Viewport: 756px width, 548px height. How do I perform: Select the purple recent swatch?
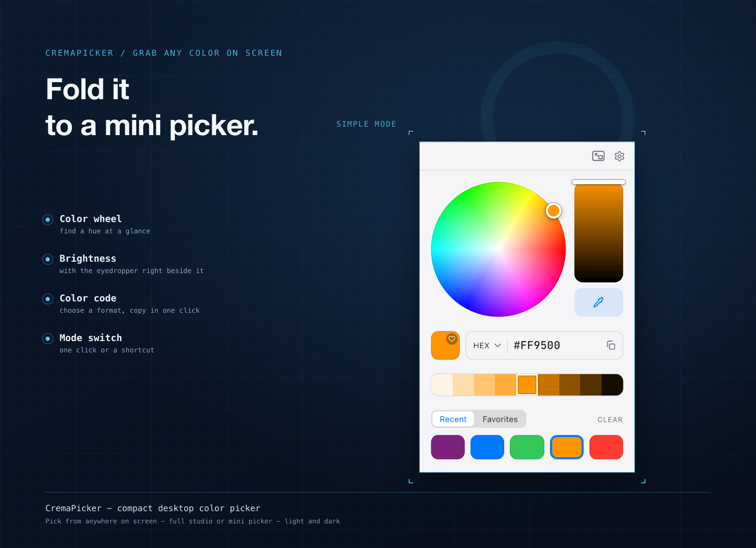click(x=448, y=447)
